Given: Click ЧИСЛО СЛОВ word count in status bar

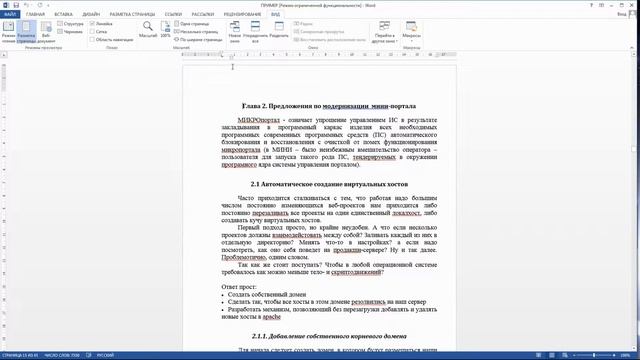Looking at the screenshot, I should click(x=62, y=356).
